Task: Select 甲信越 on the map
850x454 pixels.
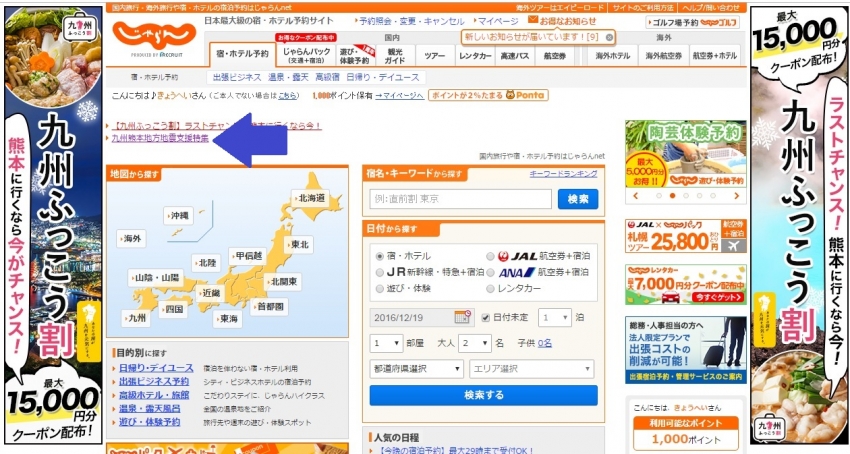Action: point(248,255)
